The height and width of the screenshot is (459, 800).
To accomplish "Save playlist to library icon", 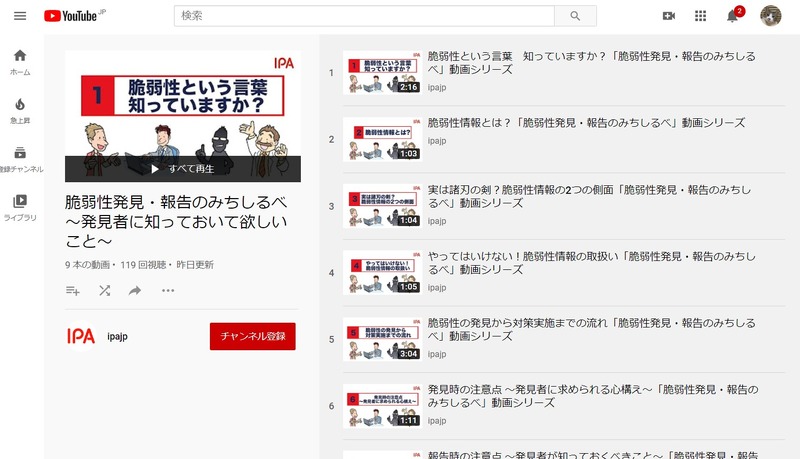I will [72, 291].
